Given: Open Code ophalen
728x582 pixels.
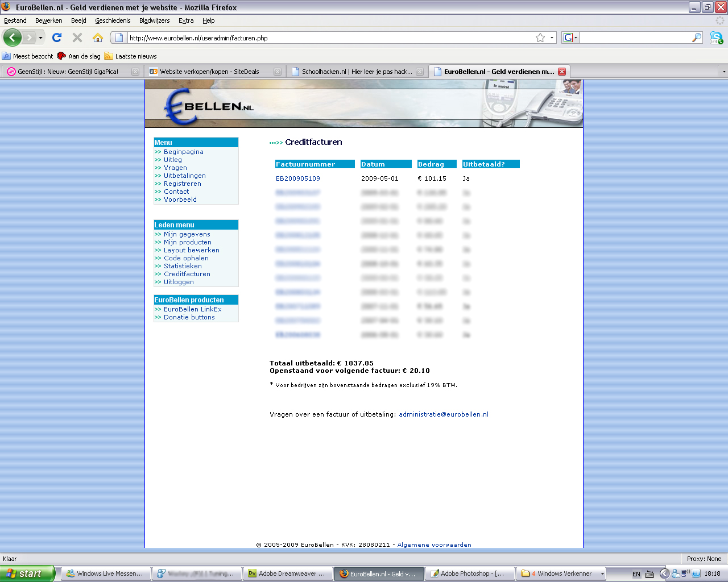Looking at the screenshot, I should pos(186,258).
